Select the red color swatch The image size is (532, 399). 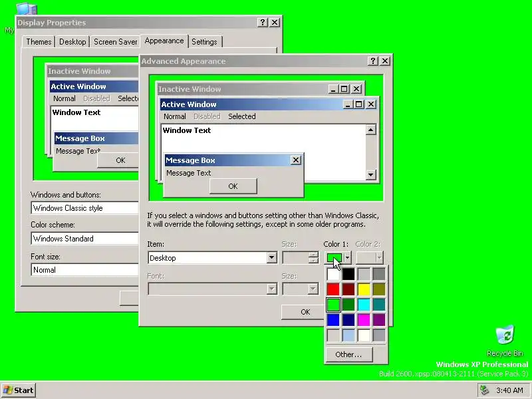tap(333, 289)
